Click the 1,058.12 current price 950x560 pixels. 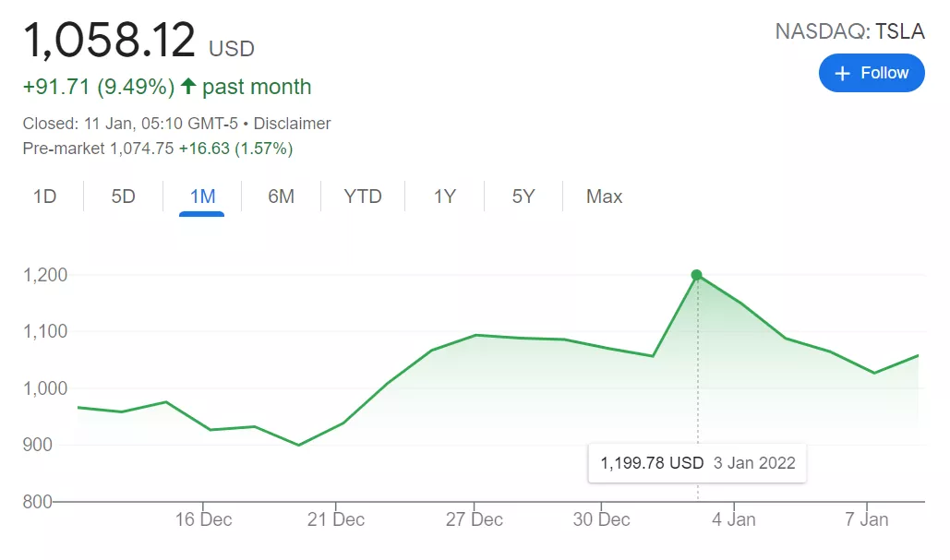(x=109, y=41)
